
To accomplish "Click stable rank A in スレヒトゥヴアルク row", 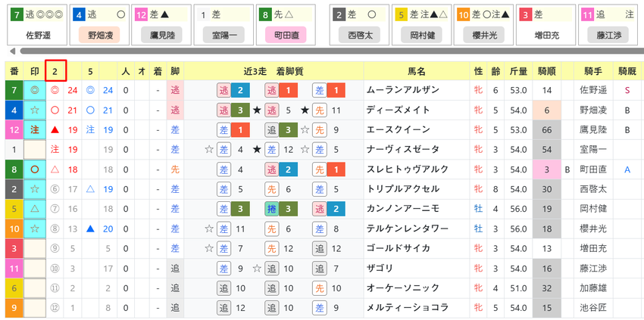I will click(x=627, y=169).
